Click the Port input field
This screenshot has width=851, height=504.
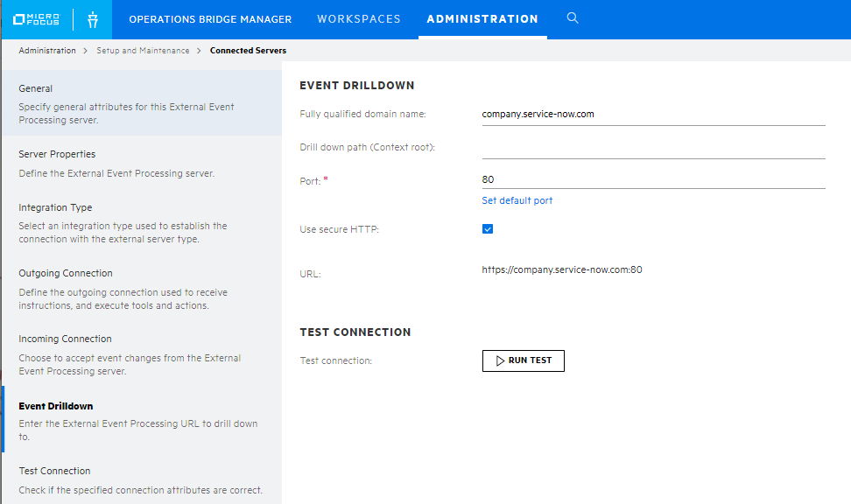tap(653, 179)
